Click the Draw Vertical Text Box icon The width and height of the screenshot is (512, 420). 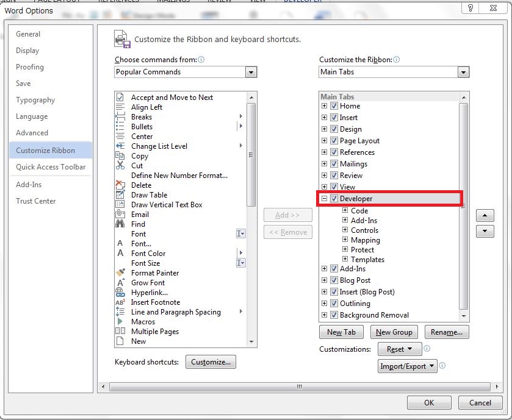tap(120, 204)
